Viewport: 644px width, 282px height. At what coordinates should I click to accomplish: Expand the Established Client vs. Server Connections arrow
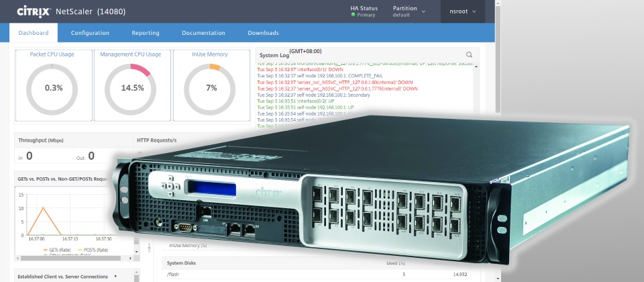point(117,276)
